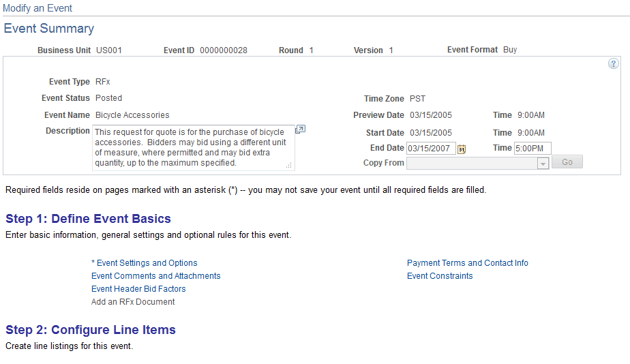Click the Event Summary heading
Image resolution: width=630 pixels, height=364 pixels.
pyautogui.click(x=49, y=29)
